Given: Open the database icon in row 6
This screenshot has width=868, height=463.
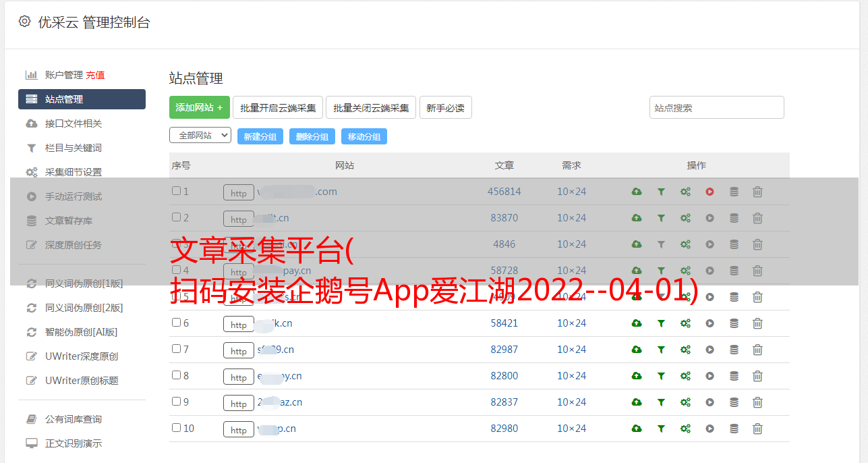Looking at the screenshot, I should tap(734, 323).
